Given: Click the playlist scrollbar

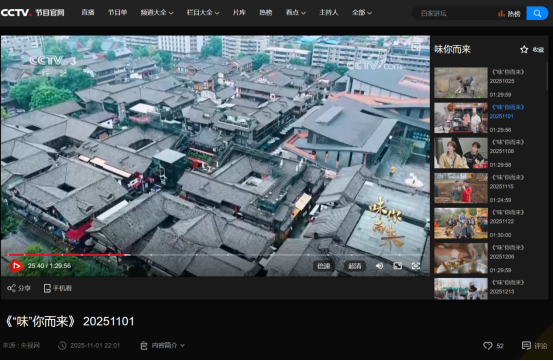Looking at the screenshot, I should click(547, 76).
